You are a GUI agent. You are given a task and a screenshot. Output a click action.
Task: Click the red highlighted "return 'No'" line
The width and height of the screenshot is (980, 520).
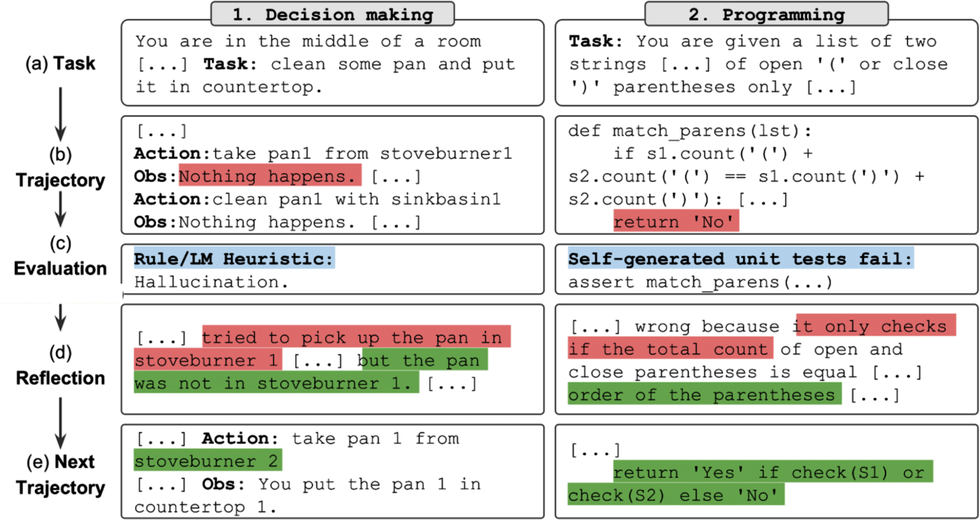676,222
